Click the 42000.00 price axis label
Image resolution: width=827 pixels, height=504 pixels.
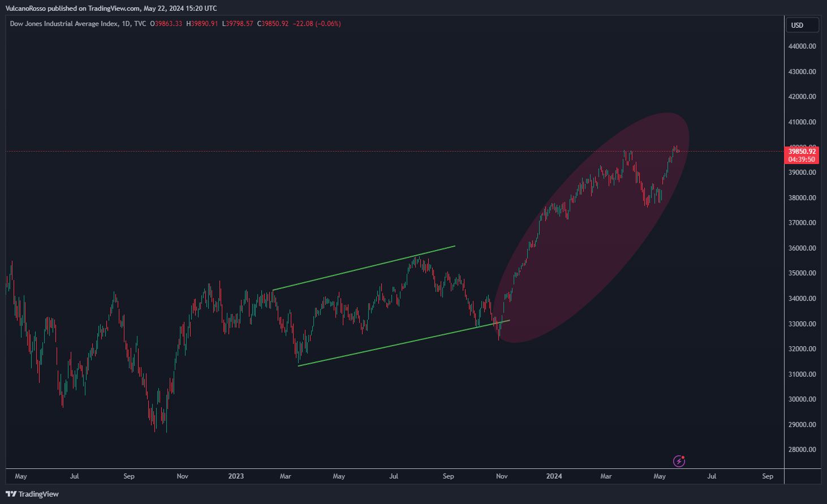802,97
